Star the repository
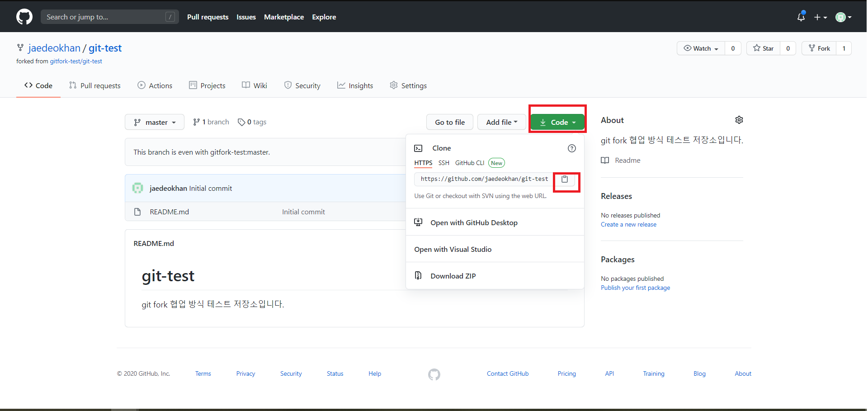This screenshot has width=868, height=411. pos(763,48)
